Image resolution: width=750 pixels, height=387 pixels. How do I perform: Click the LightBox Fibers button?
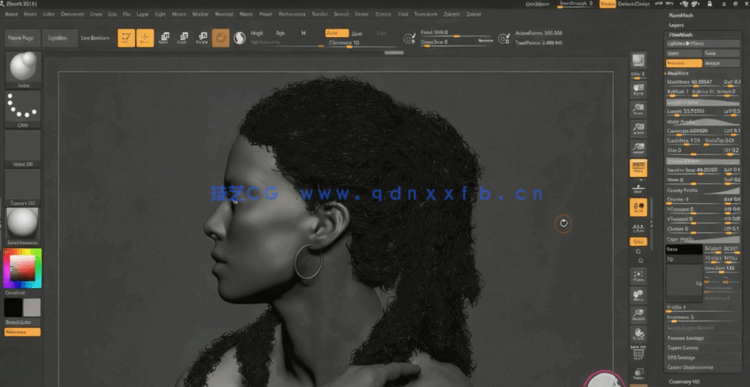(x=703, y=44)
